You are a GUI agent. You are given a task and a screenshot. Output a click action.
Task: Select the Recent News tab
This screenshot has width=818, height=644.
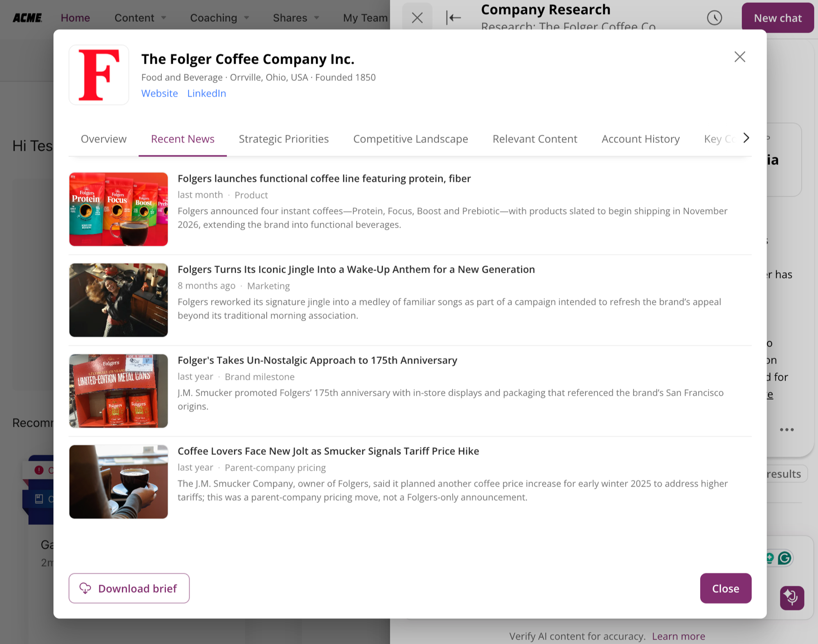pyautogui.click(x=183, y=139)
